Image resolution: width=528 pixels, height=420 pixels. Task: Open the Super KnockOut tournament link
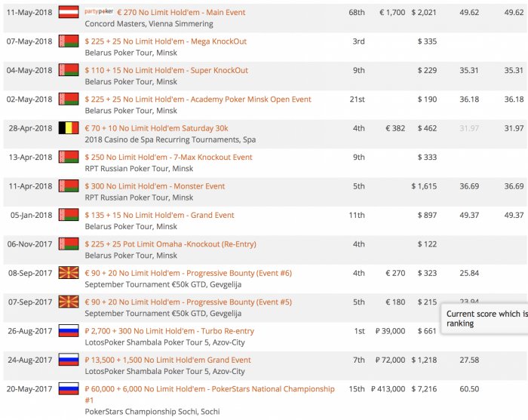click(x=166, y=70)
